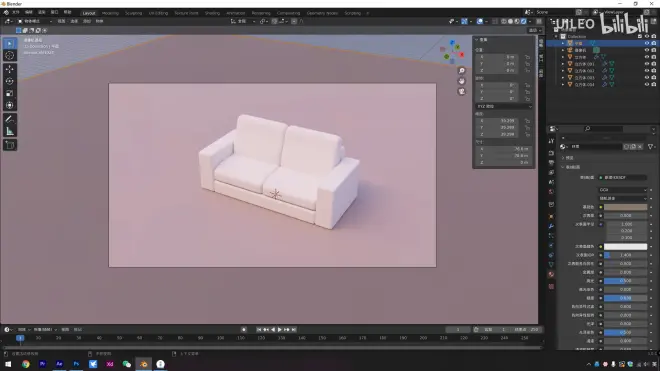Hide the 立方体.004 object
Image resolution: width=660 pixels, height=371 pixels.
point(647,84)
